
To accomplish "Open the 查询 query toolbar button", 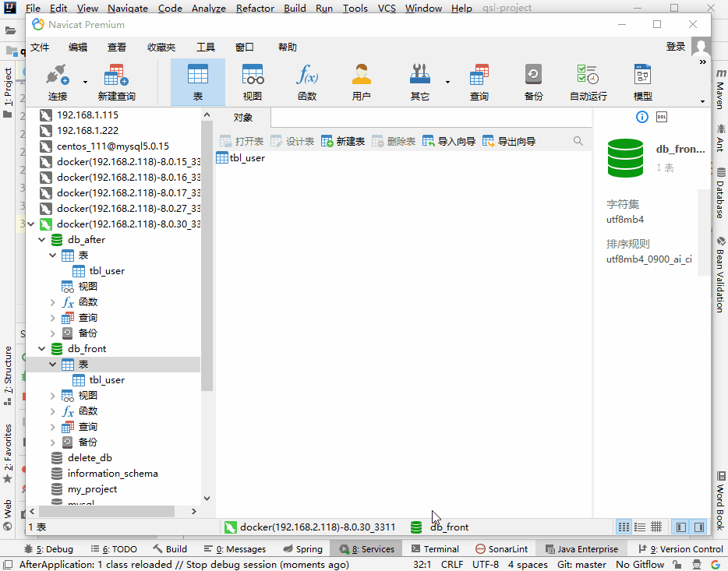I will coord(479,83).
